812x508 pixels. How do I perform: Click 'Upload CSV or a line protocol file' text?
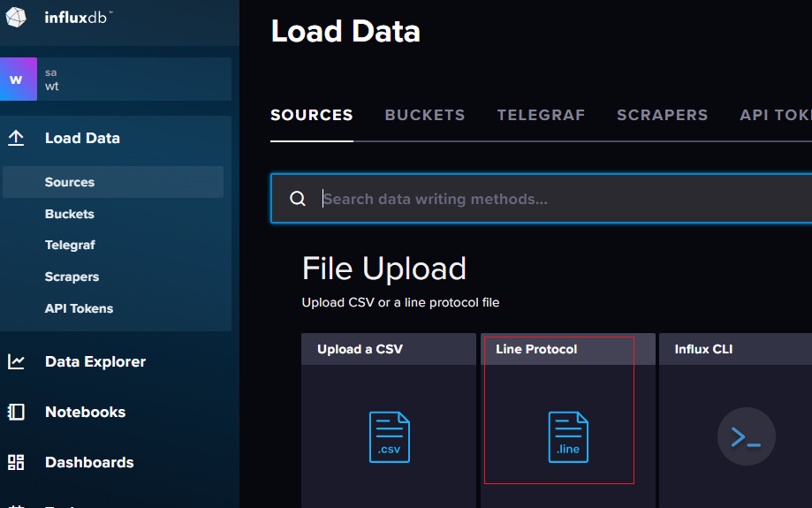tap(401, 302)
